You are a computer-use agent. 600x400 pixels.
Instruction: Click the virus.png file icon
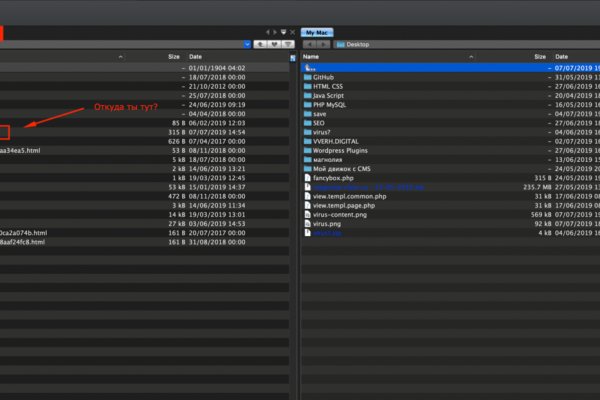308,222
